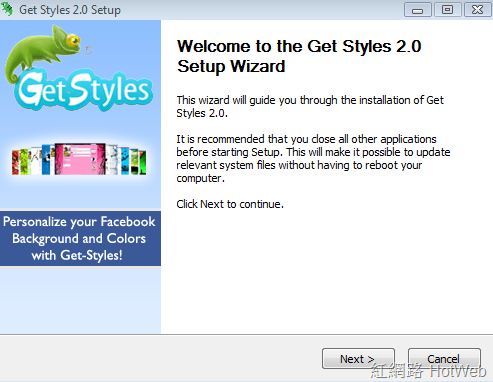The image size is (493, 382).
Task: Click the Get Styles chameleon logo
Action: (79, 69)
